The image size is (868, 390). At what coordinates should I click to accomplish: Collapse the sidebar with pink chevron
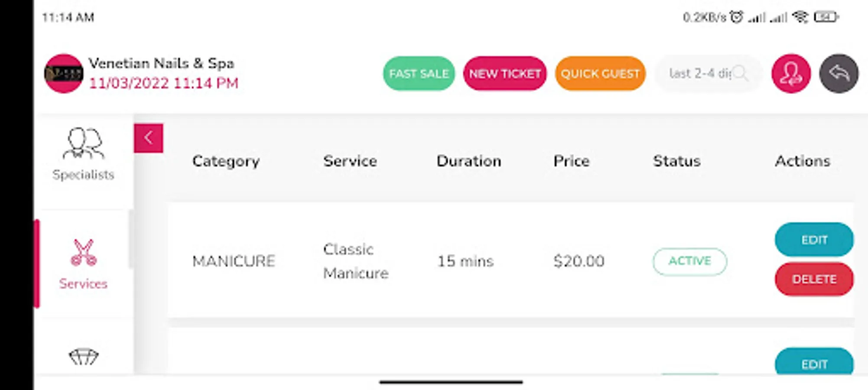149,138
